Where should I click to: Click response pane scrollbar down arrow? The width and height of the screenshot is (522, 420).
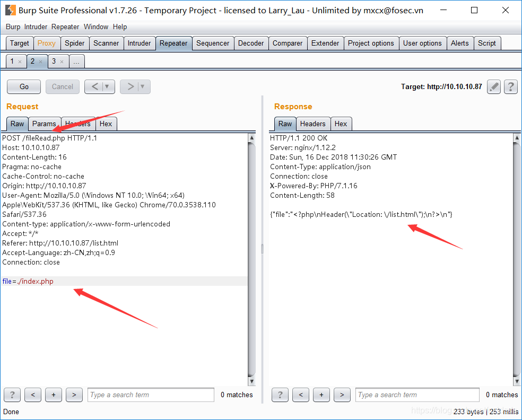(x=517, y=381)
